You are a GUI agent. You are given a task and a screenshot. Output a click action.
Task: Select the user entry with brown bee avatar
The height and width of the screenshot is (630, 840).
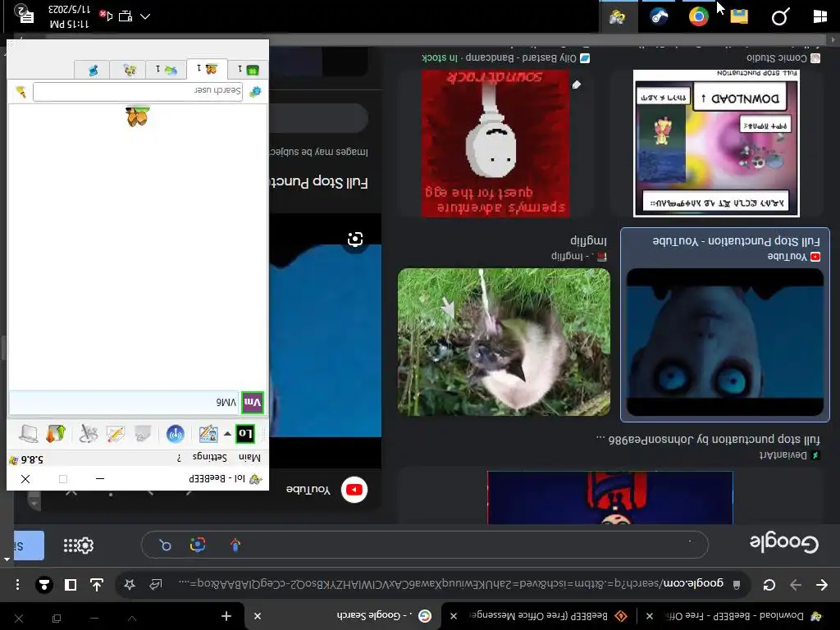(137, 116)
